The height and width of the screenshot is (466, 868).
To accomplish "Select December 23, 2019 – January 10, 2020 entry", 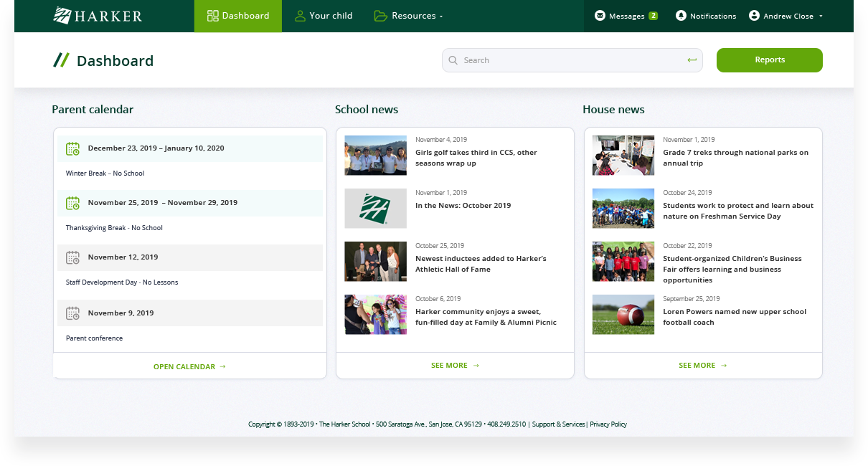I will point(190,148).
